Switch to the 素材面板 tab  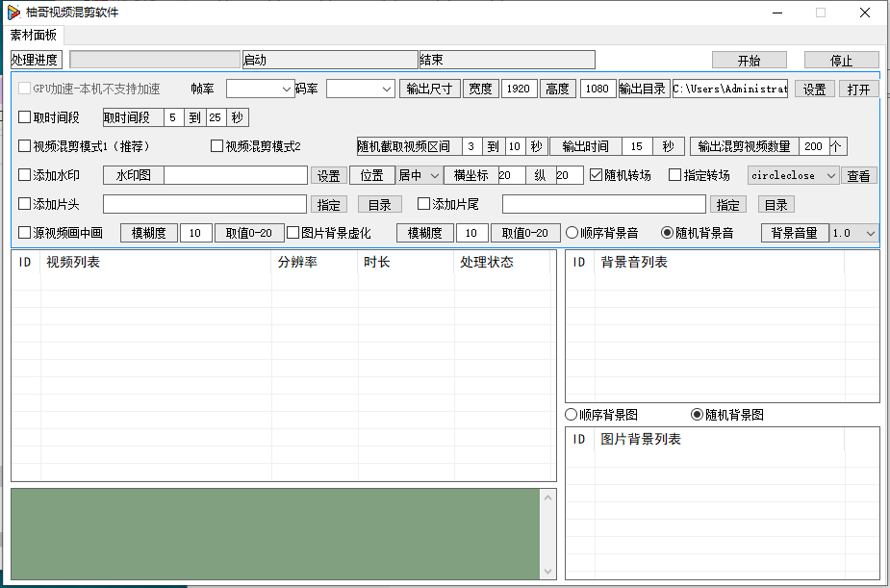[x=34, y=35]
